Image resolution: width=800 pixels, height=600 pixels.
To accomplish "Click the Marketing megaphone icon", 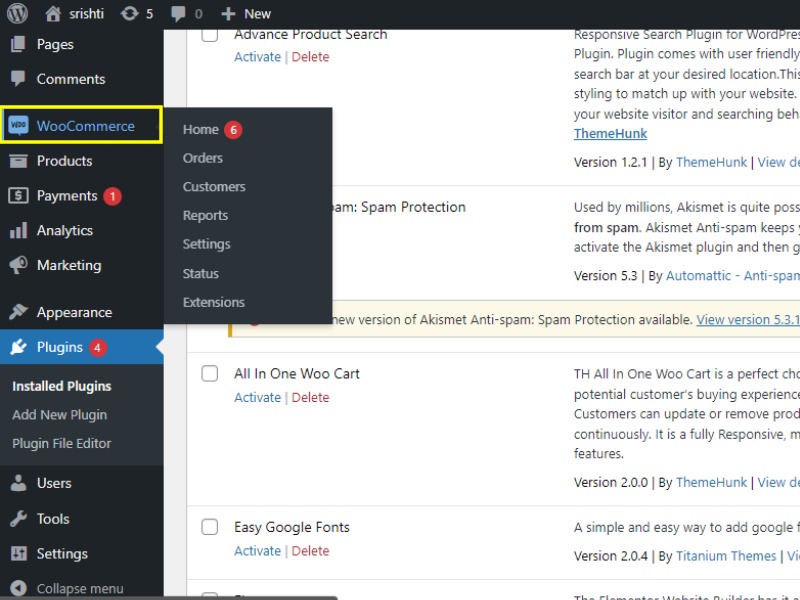I will 18,265.
